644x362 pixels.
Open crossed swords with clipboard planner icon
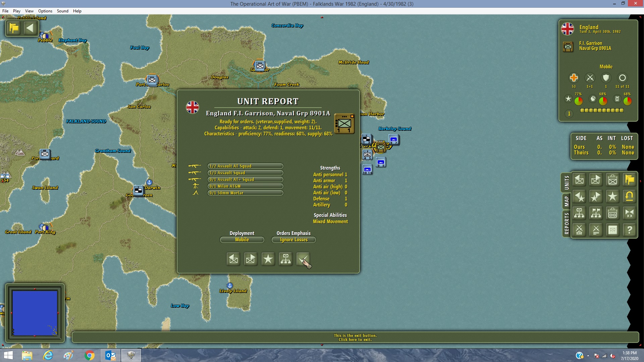[579, 230]
